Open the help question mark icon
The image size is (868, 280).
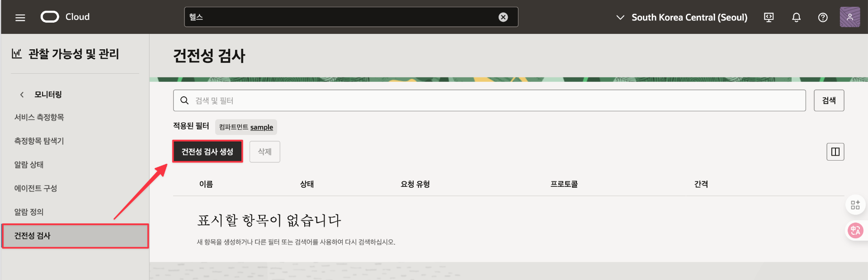(x=823, y=17)
